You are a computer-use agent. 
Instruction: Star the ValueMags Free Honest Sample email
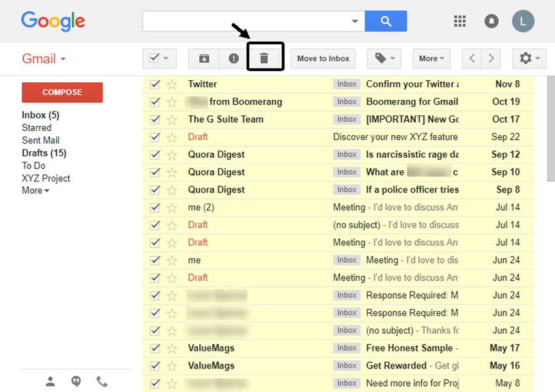(x=171, y=348)
